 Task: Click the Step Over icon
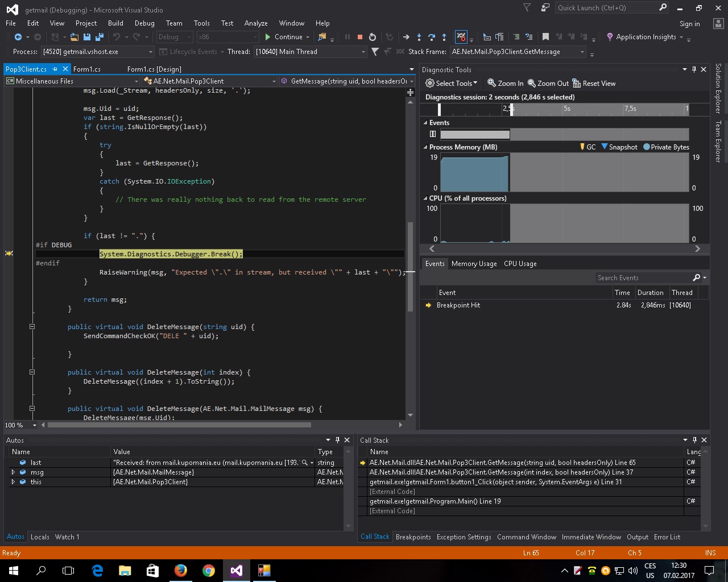(x=432, y=37)
